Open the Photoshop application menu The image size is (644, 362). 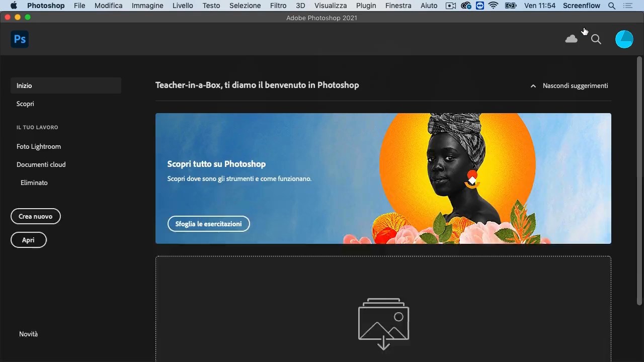(46, 6)
